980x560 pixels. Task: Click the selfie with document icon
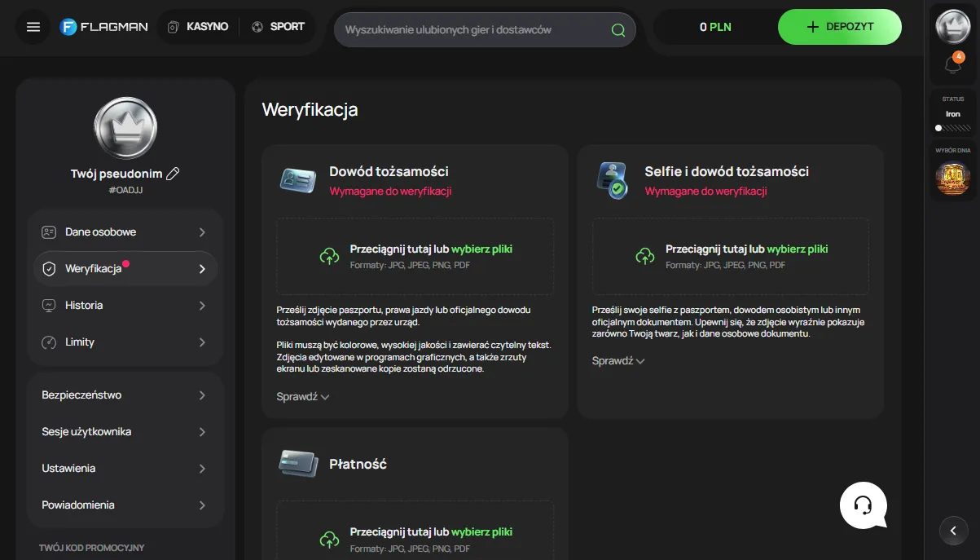613,180
